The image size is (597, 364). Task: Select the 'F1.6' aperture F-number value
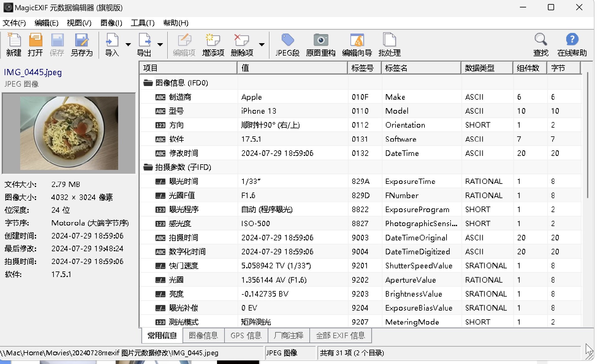point(248,196)
